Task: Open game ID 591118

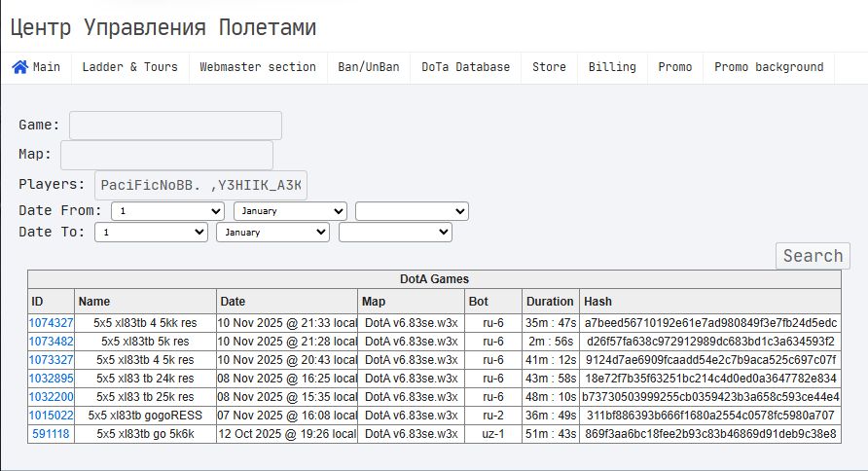Action: pyautogui.click(x=51, y=434)
